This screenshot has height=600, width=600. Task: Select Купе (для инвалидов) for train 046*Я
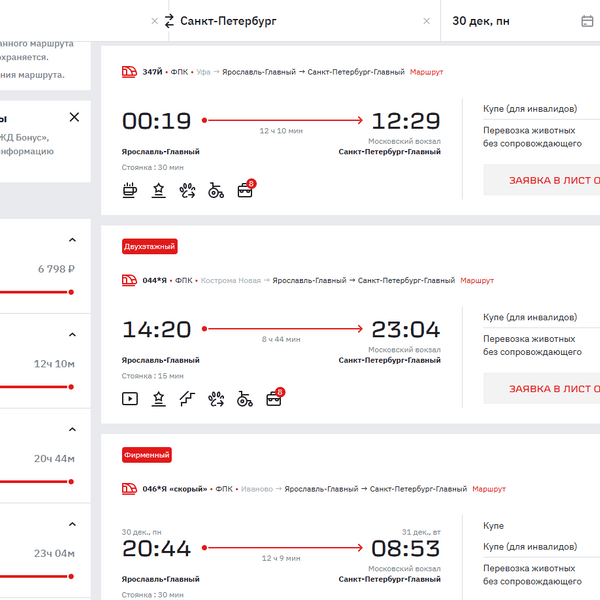click(530, 547)
